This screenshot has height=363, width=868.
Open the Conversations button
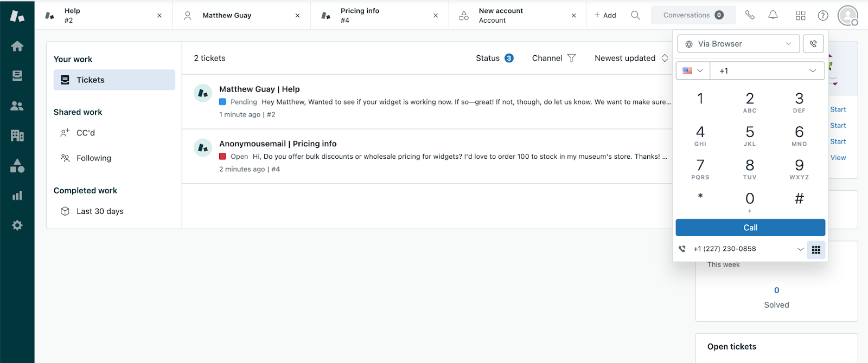coord(693,15)
